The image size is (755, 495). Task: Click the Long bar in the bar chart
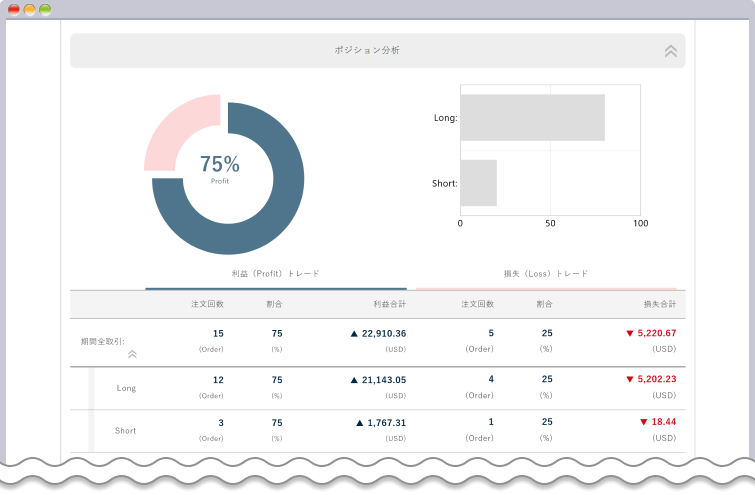[x=532, y=118]
